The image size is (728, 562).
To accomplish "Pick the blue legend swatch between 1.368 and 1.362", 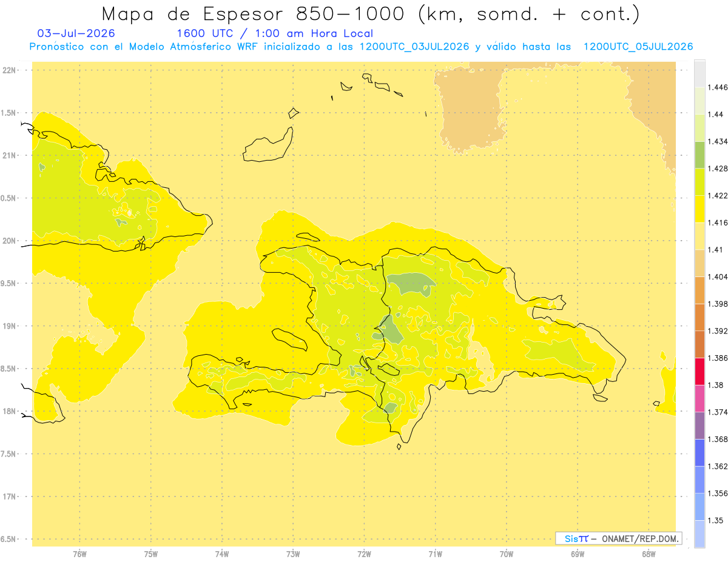I will pos(699,453).
